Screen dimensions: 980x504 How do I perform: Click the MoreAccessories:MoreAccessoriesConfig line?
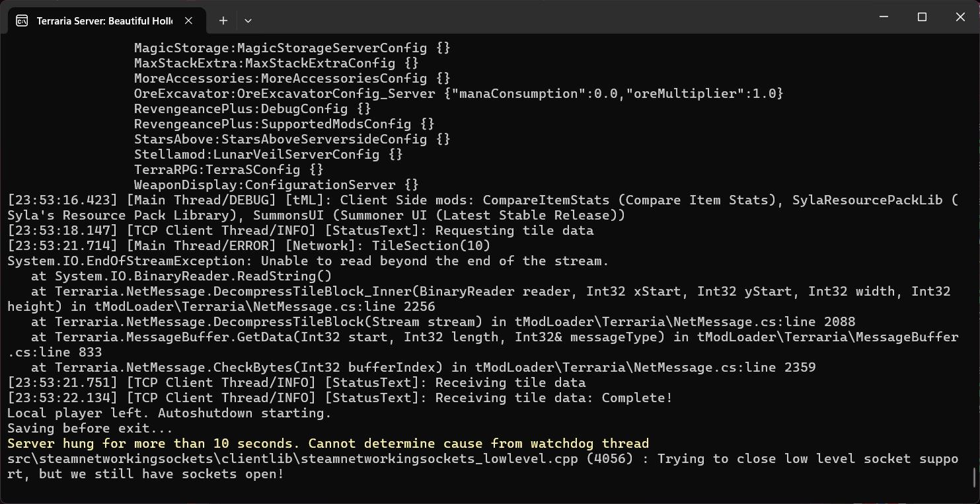click(292, 78)
